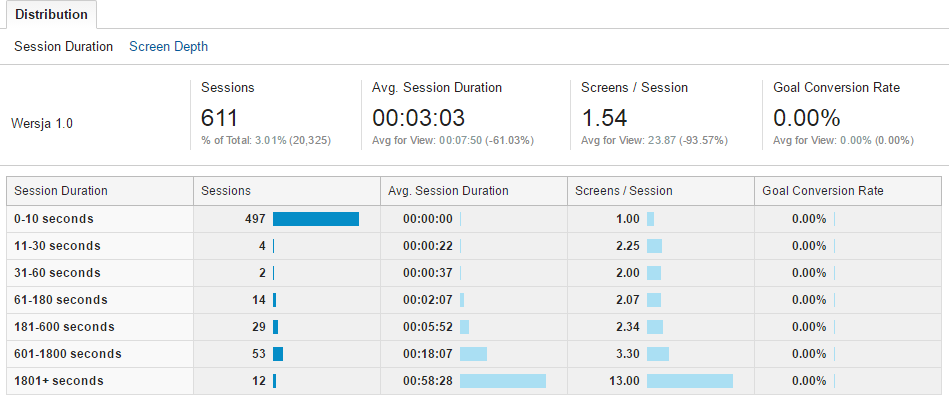Click the 13.00 screens per session bar
The width and height of the screenshot is (949, 403).
pyautogui.click(x=690, y=381)
